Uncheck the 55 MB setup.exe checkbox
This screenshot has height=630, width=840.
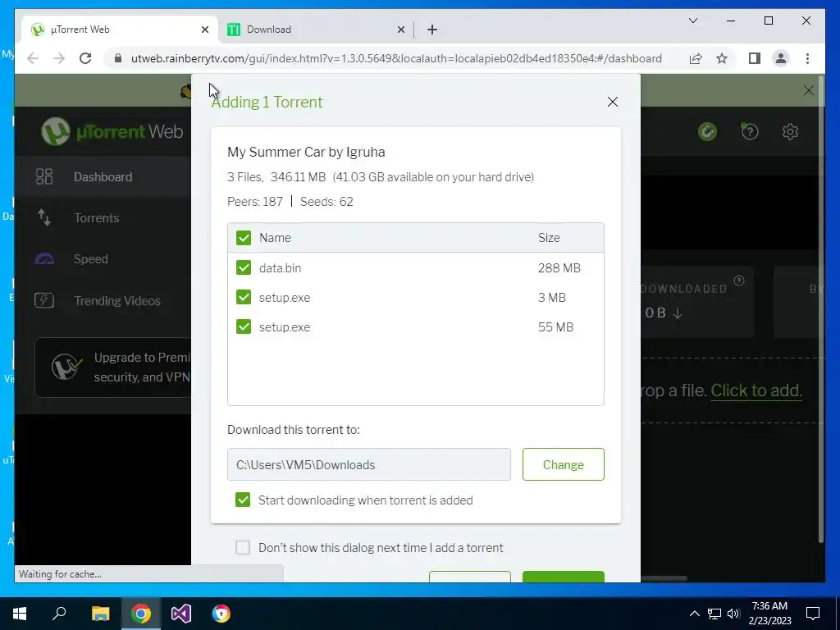coord(244,326)
